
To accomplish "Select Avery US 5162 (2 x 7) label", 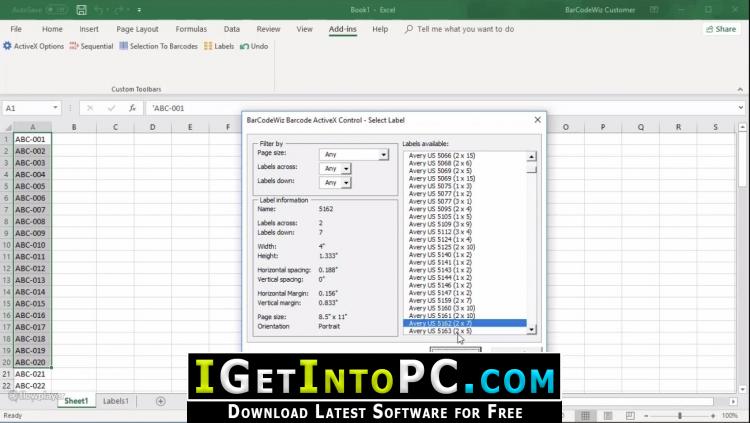I will tap(465, 323).
